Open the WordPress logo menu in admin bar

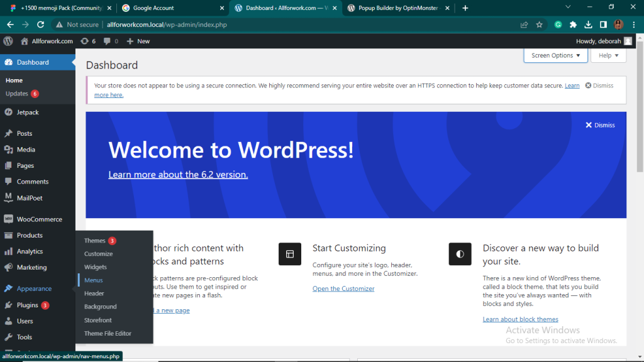tap(8, 41)
